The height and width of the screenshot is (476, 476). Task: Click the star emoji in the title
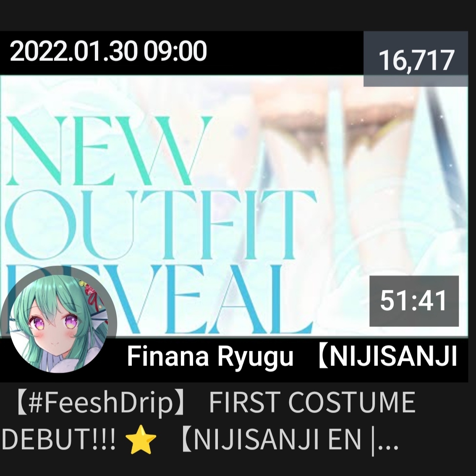141,439
